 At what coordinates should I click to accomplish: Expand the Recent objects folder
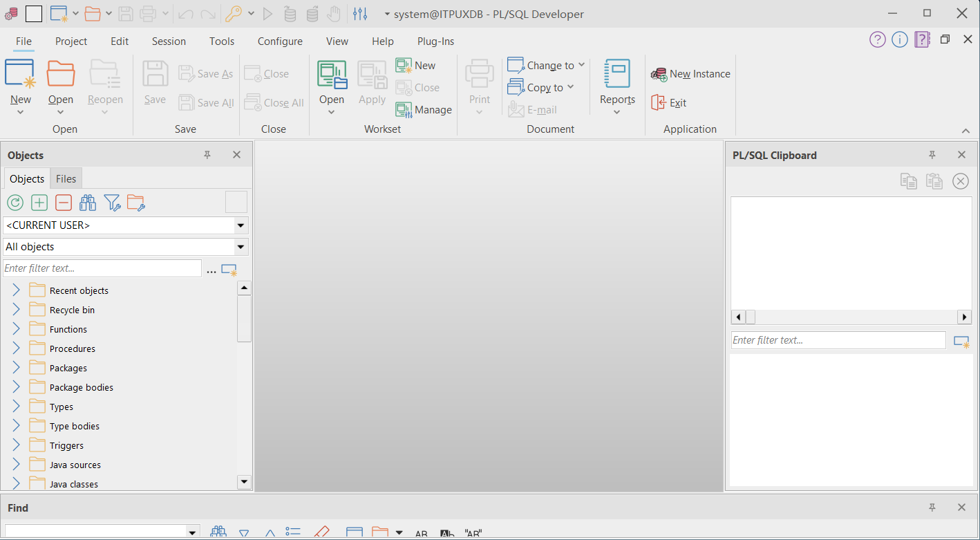pyautogui.click(x=17, y=290)
